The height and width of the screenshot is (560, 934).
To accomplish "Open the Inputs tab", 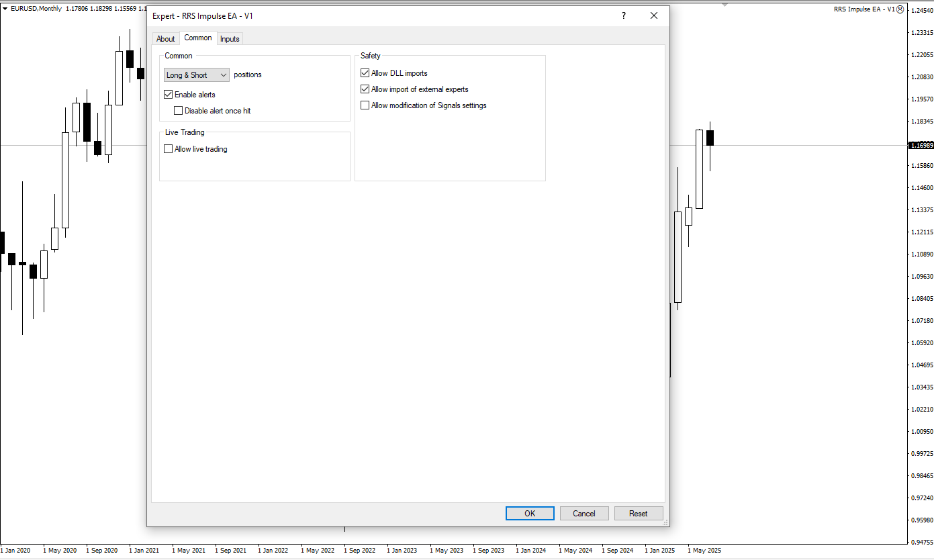I will click(230, 39).
